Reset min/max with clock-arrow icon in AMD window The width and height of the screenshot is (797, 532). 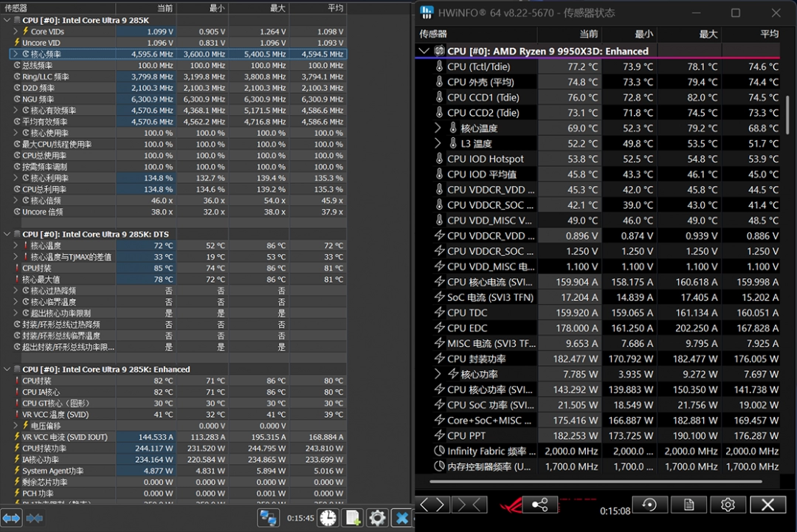click(x=649, y=505)
